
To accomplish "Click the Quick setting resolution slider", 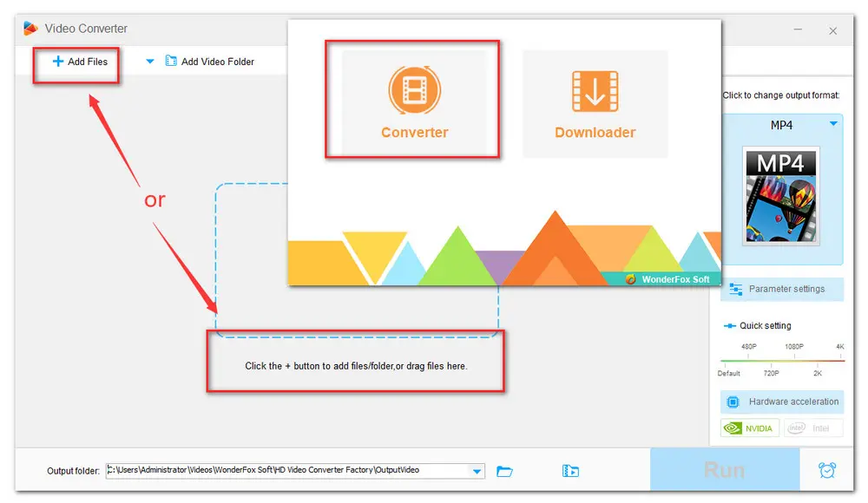I will point(783,361).
